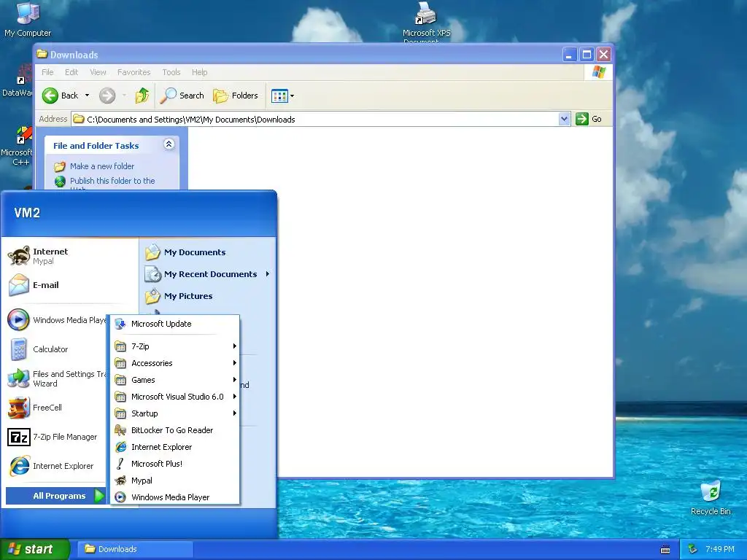This screenshot has height=560, width=747.
Task: Open Help menu in Downloads window
Action: (200, 72)
